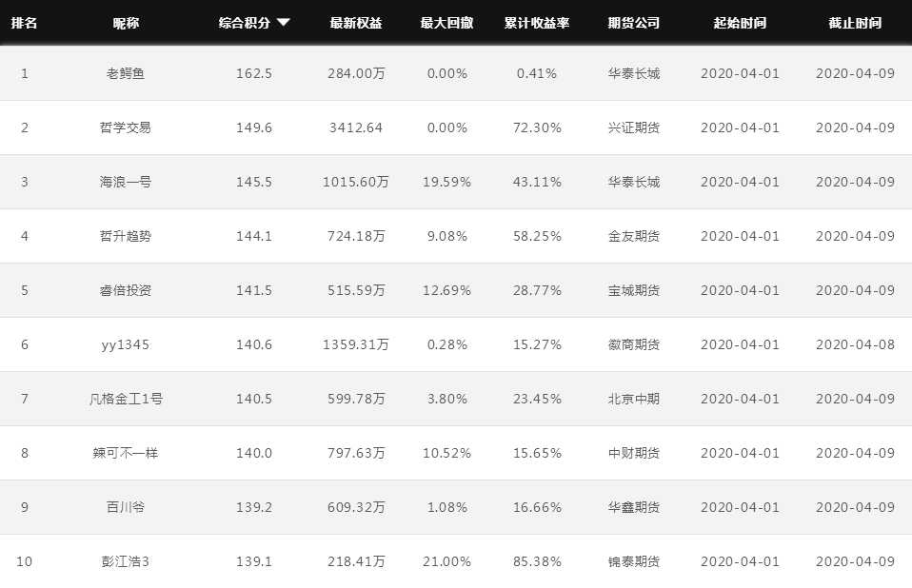
Task: Click 凡格金工1号 nickname
Action: click(126, 399)
